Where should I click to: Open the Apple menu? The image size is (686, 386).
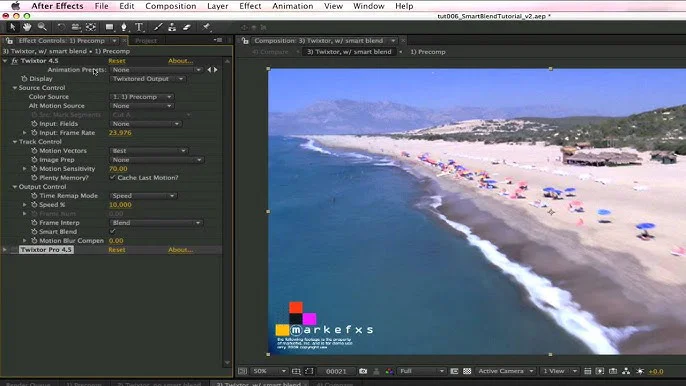(15, 6)
